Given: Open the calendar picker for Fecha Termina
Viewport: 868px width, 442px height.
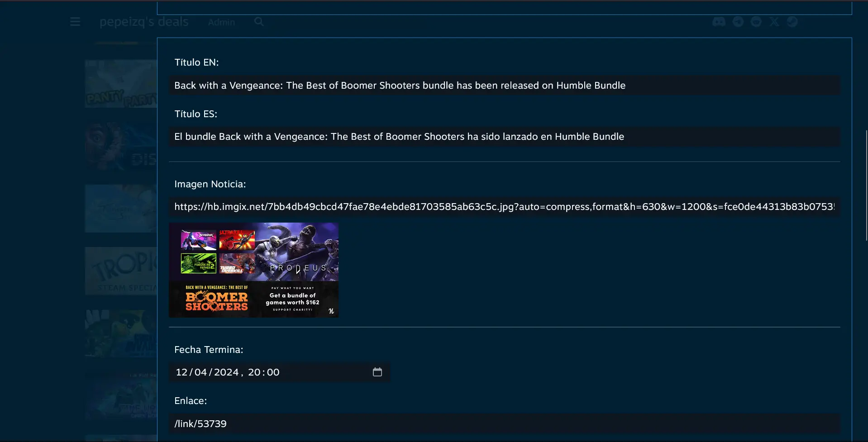Looking at the screenshot, I should (x=377, y=372).
